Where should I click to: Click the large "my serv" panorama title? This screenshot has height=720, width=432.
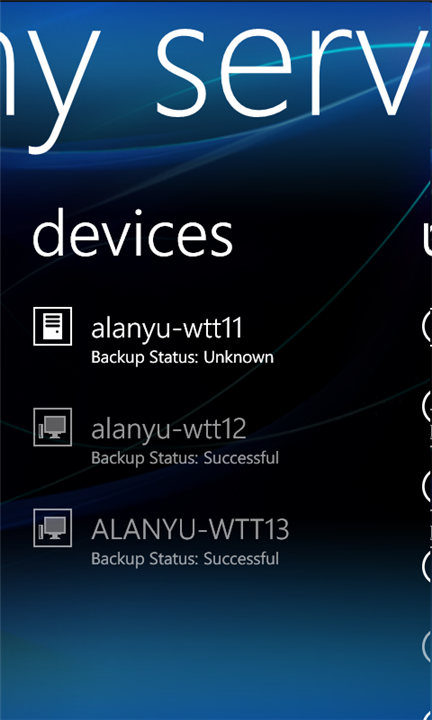click(x=216, y=85)
